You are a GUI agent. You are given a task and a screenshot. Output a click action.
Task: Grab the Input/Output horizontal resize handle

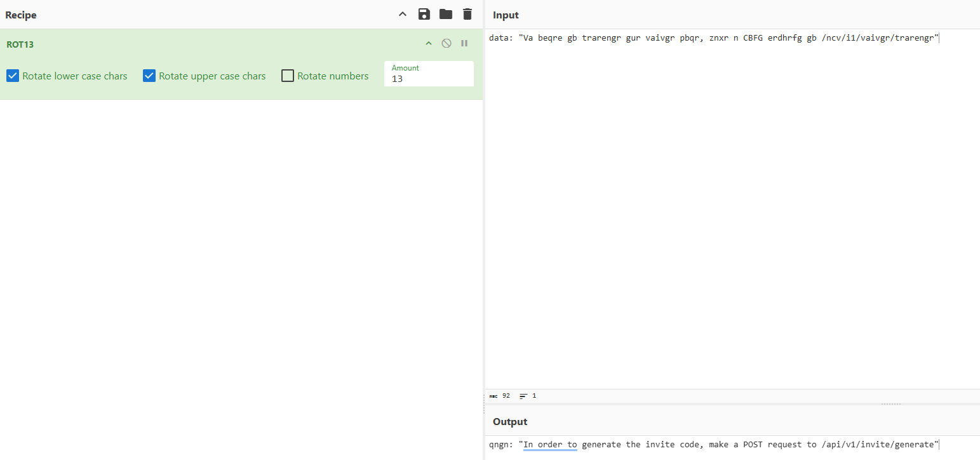pos(890,403)
